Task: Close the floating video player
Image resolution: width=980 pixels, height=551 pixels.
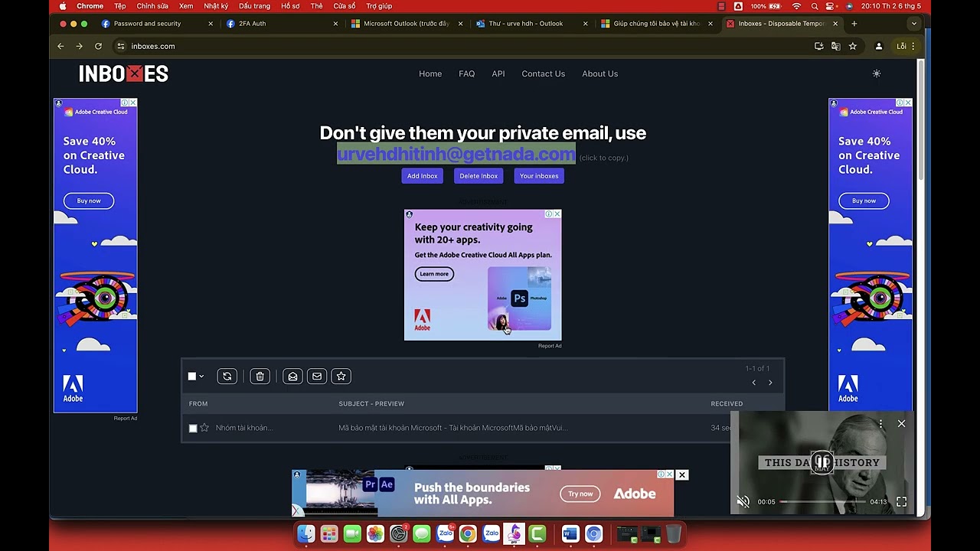Action: (901, 423)
